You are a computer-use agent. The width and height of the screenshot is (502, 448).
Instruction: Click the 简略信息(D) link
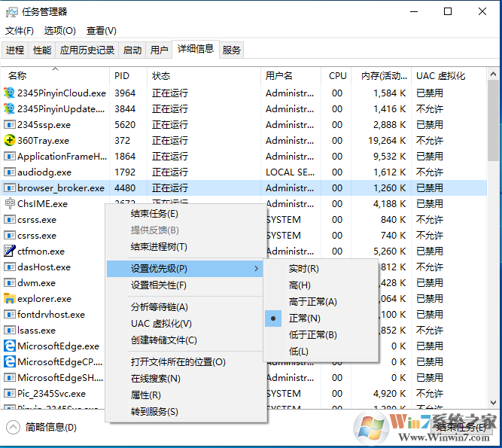[51, 427]
